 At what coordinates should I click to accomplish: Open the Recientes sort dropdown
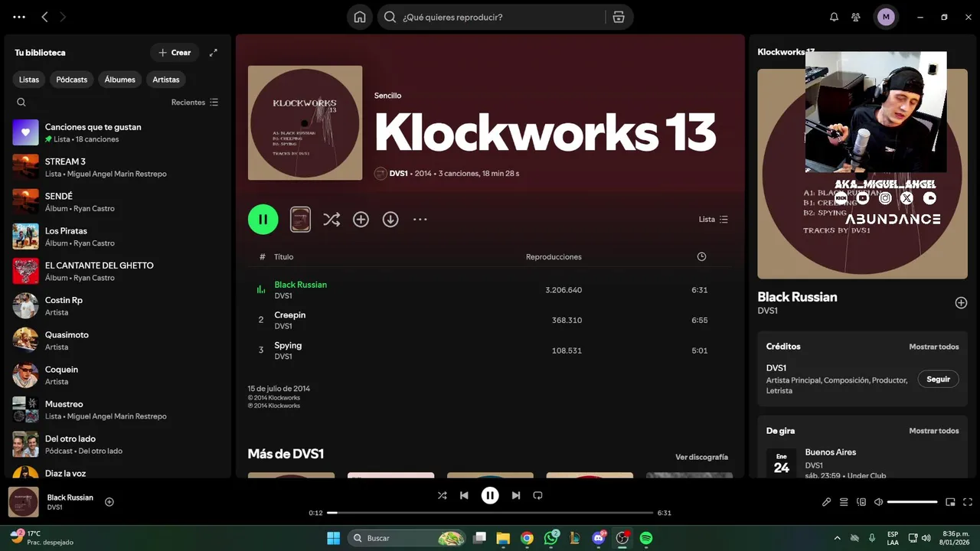coord(194,102)
